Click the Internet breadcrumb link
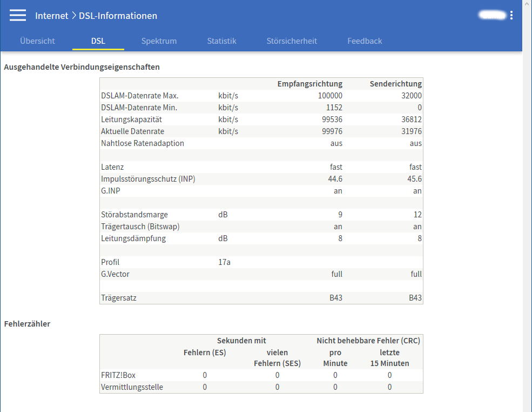Image resolution: width=532 pixels, height=412 pixels. pyautogui.click(x=51, y=16)
